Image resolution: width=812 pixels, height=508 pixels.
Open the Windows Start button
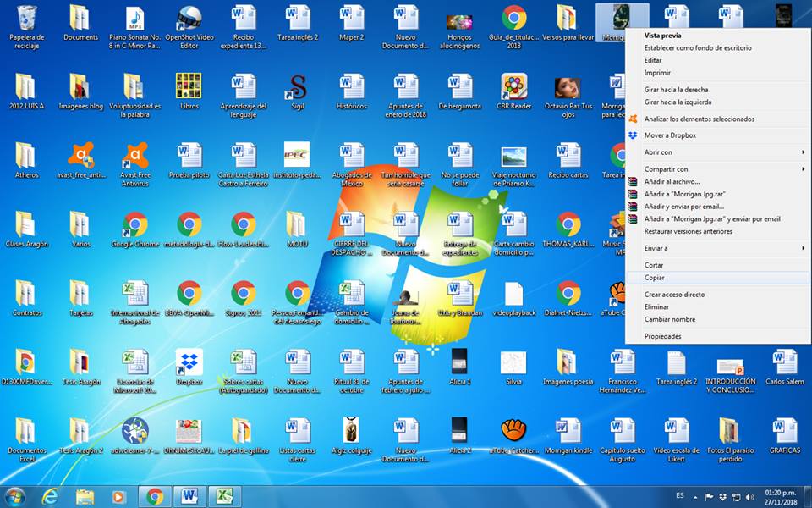[x=15, y=496]
